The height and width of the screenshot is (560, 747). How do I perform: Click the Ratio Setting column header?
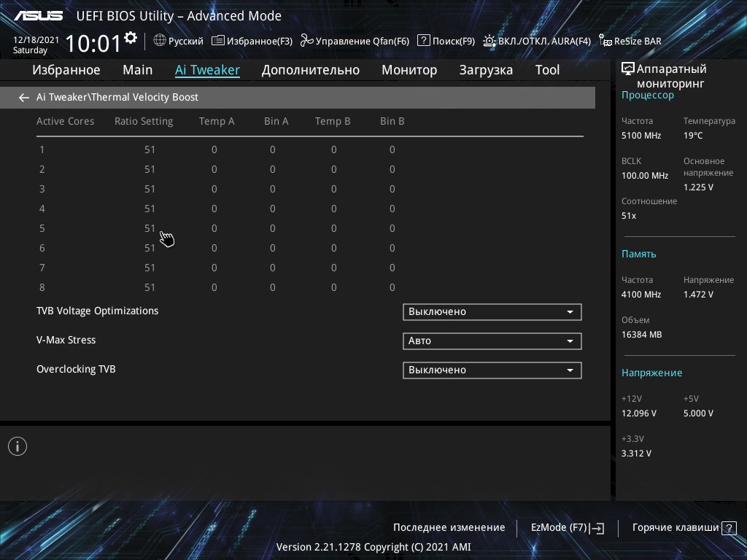point(144,122)
